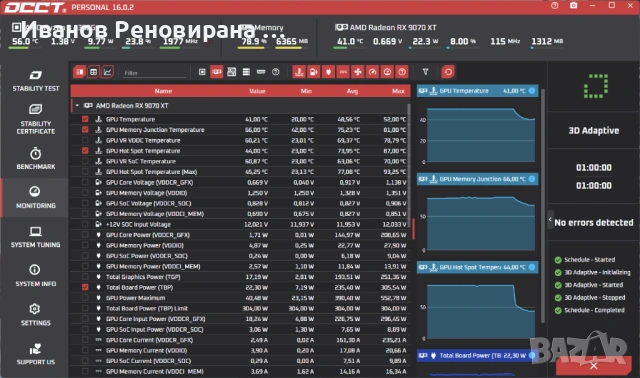Screen dimensions: 640x378
Task: Check the GPU VR VDDC Temperature checkbox
Action: click(x=85, y=140)
